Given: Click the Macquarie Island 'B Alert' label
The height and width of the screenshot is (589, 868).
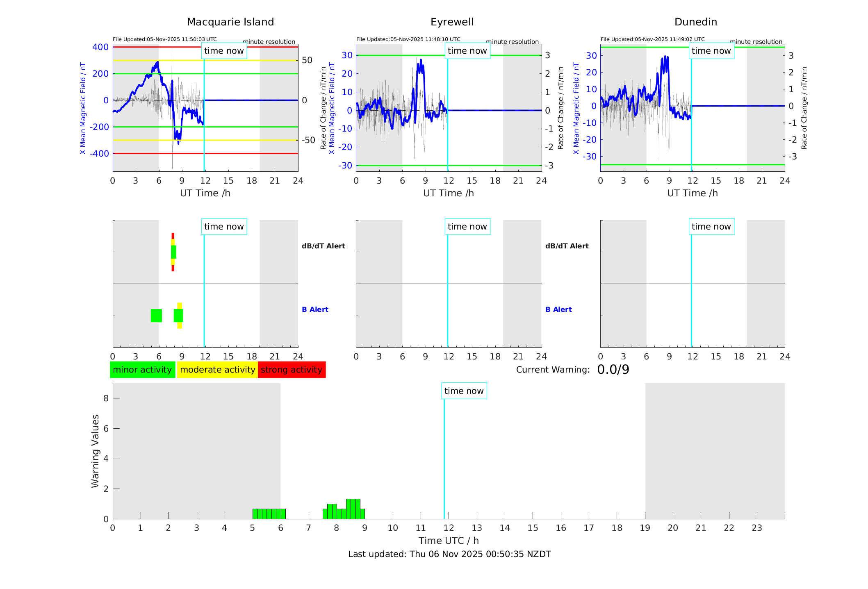Looking at the screenshot, I should [x=315, y=309].
